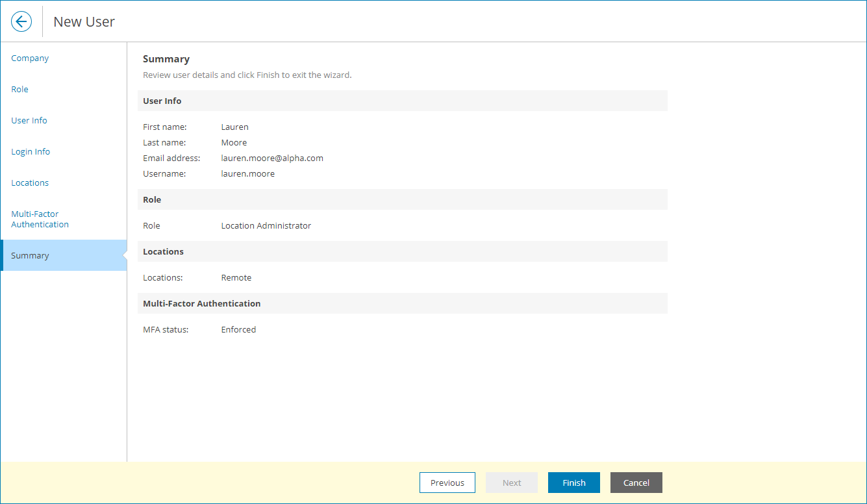Click the Finish button
The image size is (867, 504).
[x=573, y=483]
